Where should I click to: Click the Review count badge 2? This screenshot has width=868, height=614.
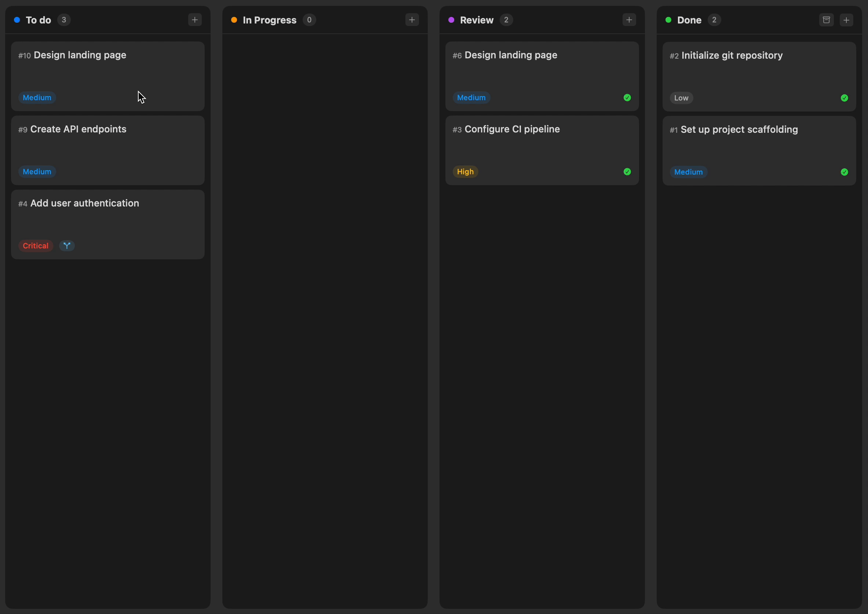pyautogui.click(x=506, y=20)
